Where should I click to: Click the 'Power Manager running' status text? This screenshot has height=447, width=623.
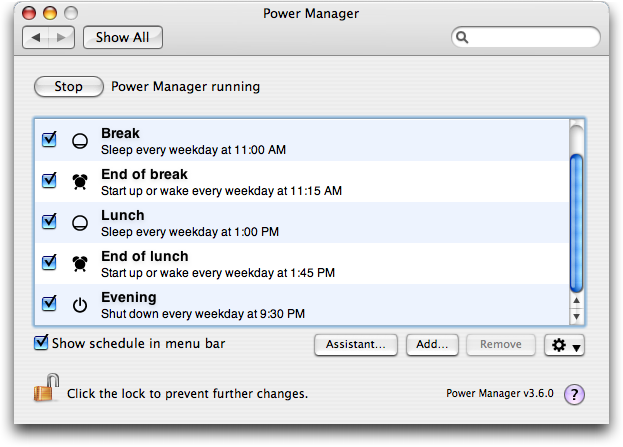click(185, 87)
